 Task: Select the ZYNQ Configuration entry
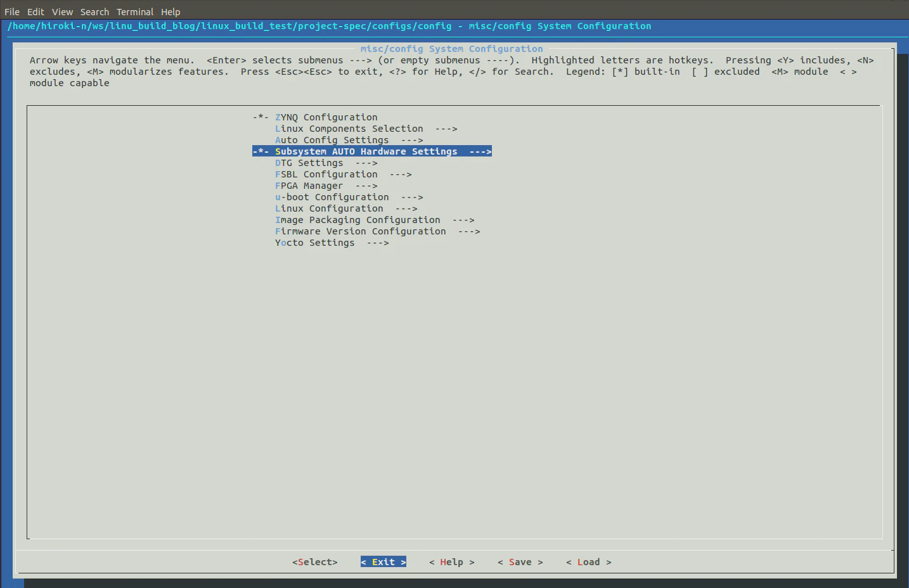tap(315, 117)
